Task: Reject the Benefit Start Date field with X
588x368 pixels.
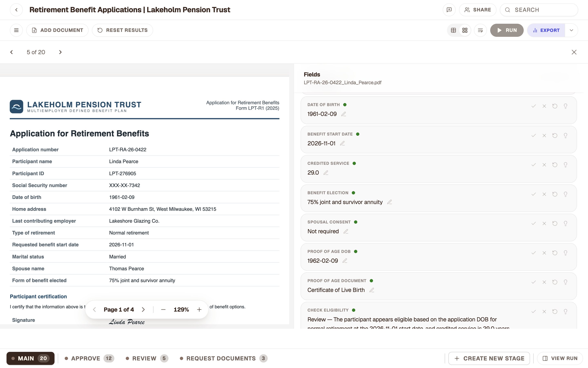Action: tap(544, 136)
